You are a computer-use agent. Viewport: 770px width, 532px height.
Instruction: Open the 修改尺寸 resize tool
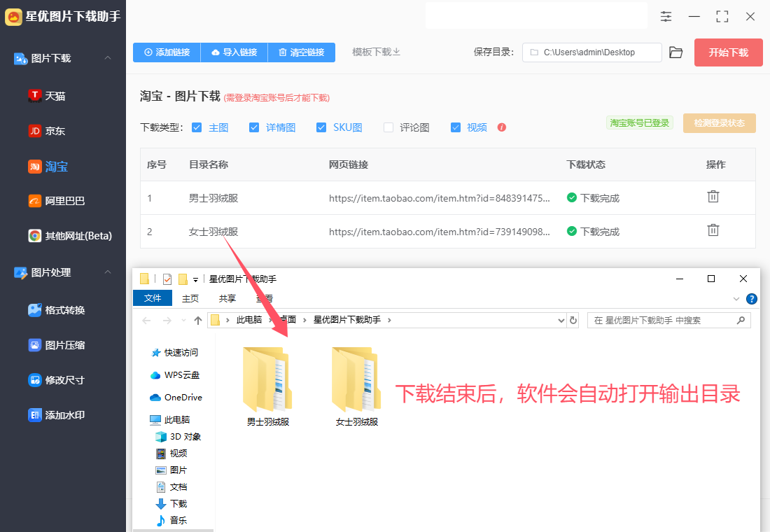[57, 379]
